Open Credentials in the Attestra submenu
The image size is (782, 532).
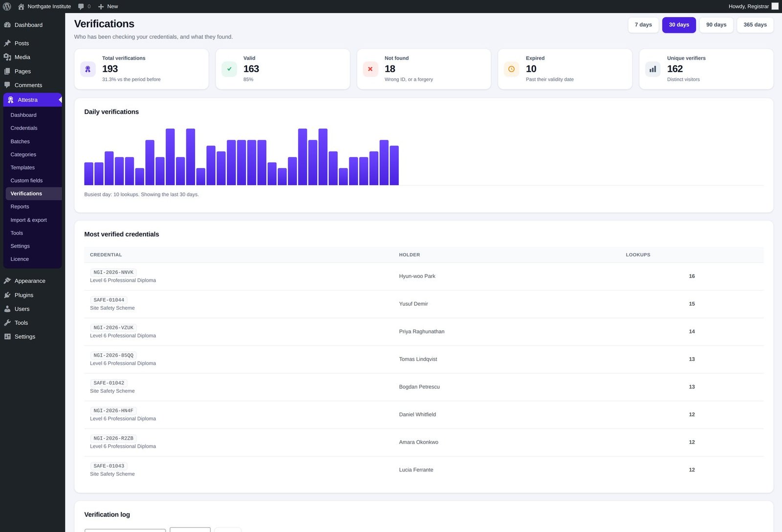coord(24,128)
